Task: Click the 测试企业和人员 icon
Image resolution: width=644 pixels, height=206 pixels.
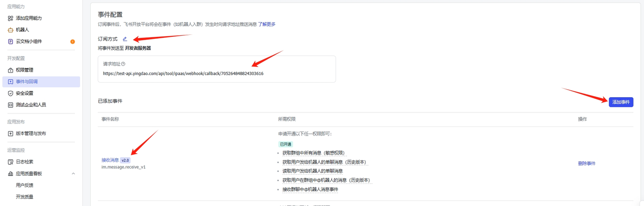Action: click(11, 105)
